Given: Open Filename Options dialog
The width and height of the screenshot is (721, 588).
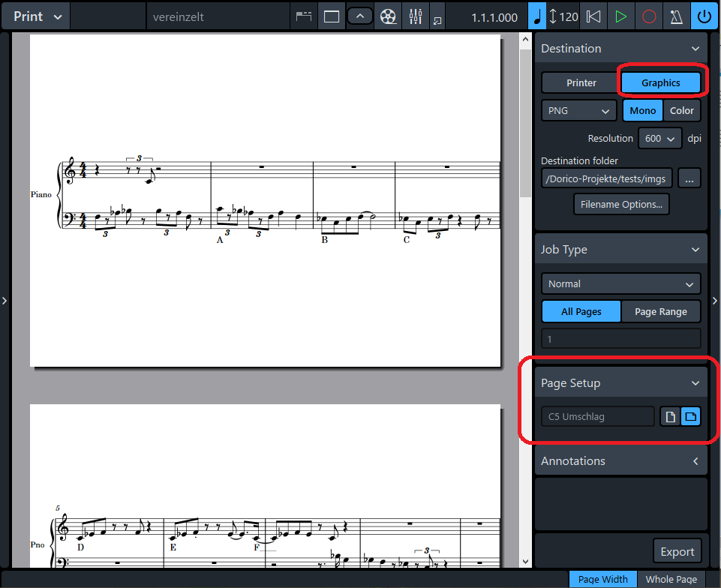Looking at the screenshot, I should coord(621,204).
